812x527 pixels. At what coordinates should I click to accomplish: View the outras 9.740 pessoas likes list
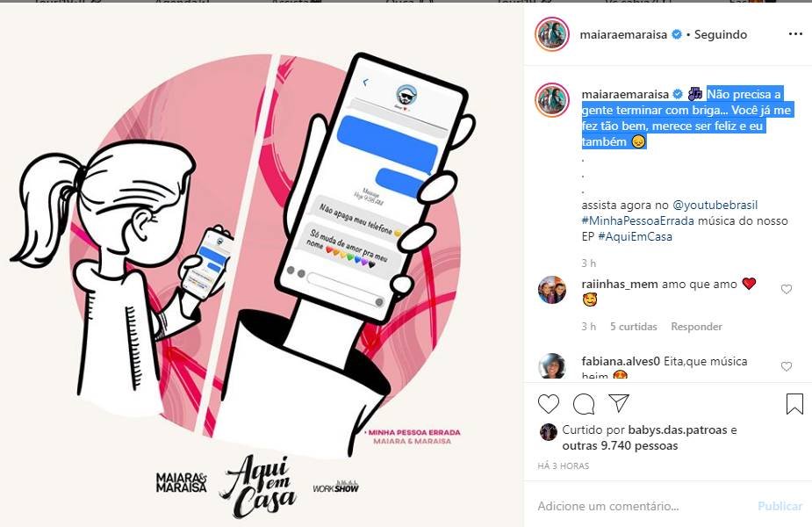tap(620, 445)
